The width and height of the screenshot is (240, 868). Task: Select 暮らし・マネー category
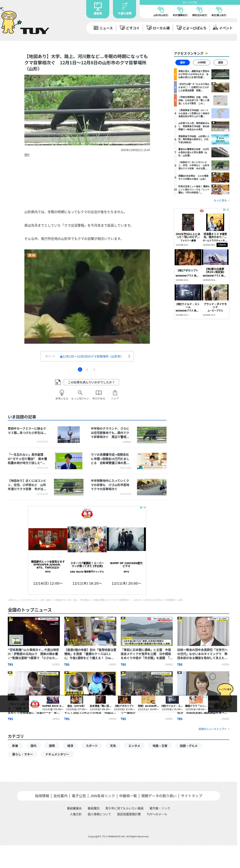point(23,754)
